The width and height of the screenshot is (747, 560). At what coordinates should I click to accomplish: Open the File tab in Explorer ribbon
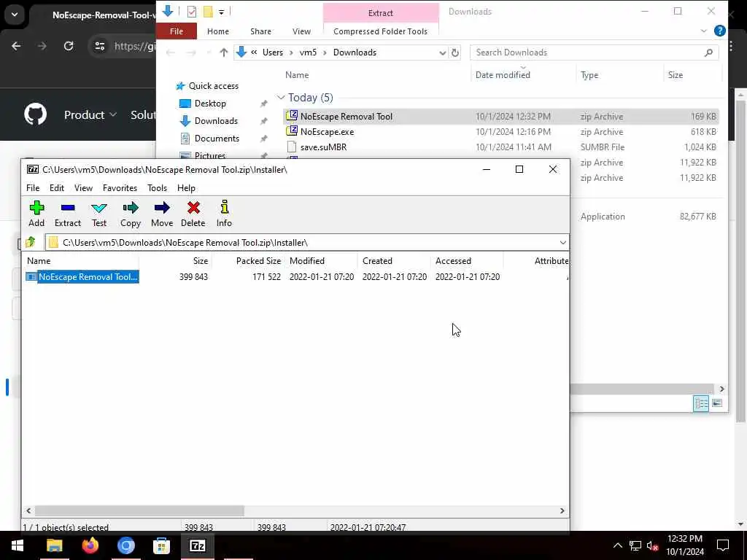[177, 31]
